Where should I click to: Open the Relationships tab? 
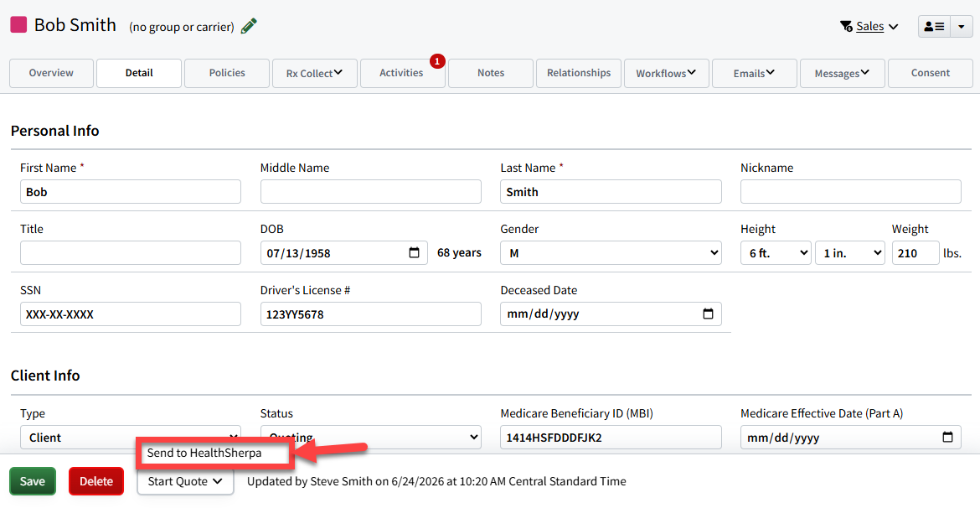[579, 73]
